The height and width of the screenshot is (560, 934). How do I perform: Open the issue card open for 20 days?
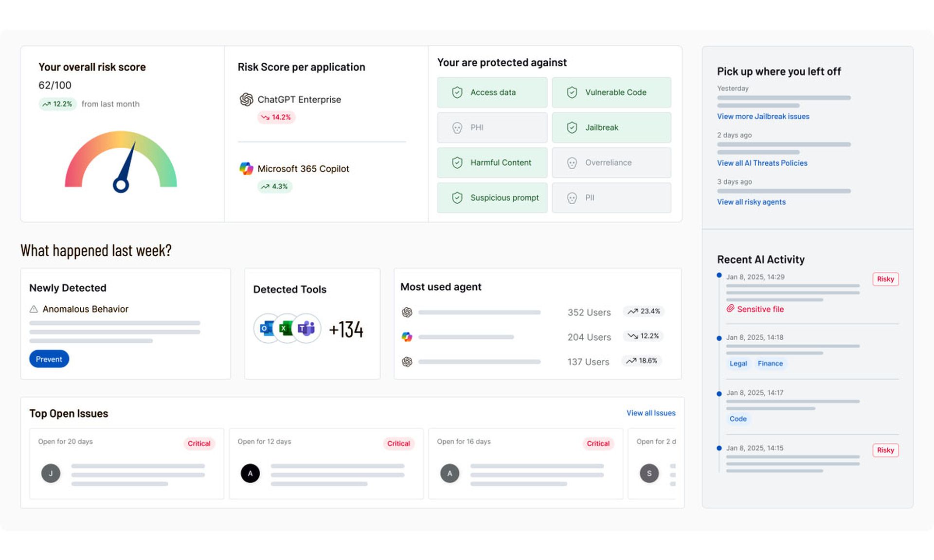click(126, 464)
